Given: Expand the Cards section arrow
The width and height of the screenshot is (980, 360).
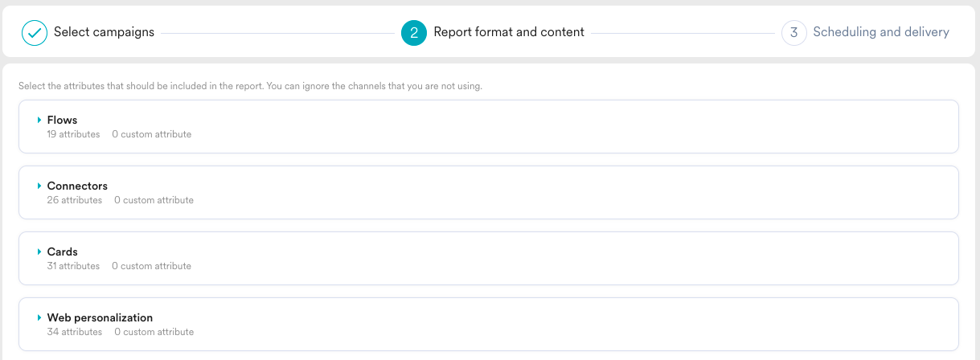Looking at the screenshot, I should [x=39, y=252].
